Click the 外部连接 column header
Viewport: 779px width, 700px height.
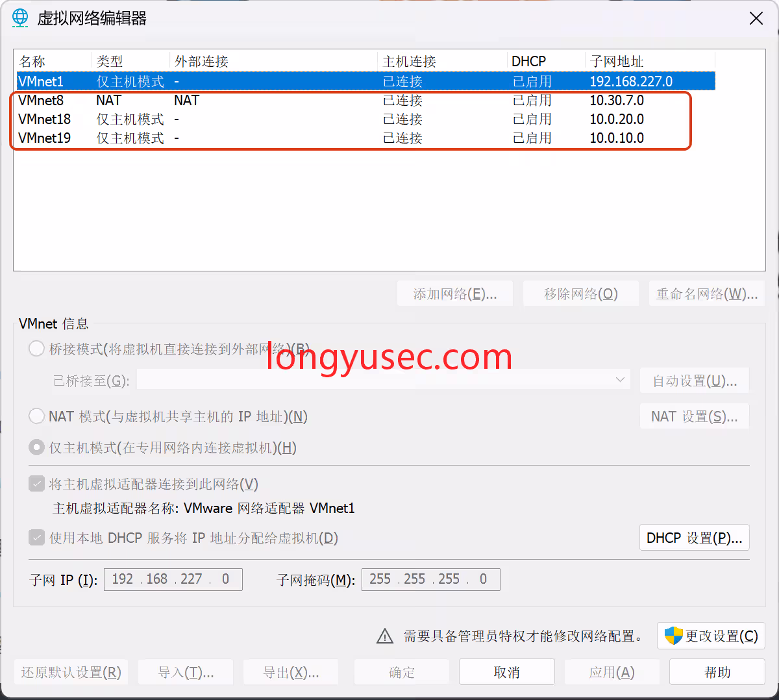pyautogui.click(x=273, y=61)
